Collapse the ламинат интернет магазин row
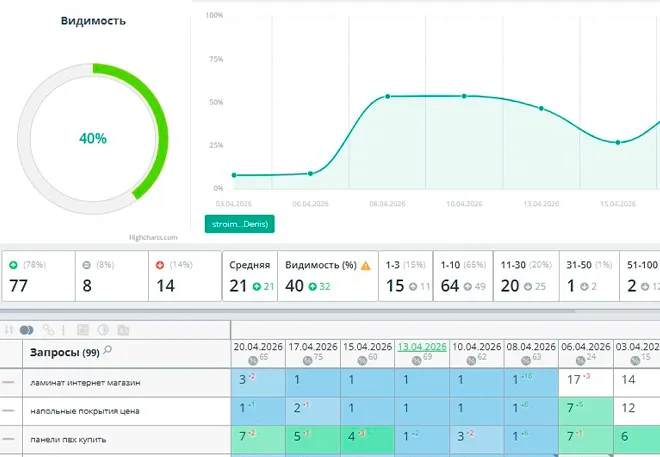This screenshot has width=660, height=457. coord(9,382)
